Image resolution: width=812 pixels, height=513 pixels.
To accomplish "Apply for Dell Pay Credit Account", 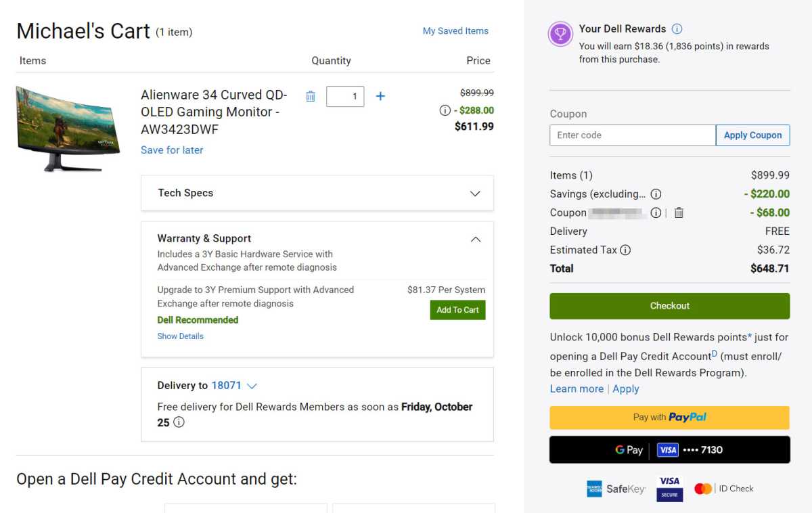I will click(626, 389).
